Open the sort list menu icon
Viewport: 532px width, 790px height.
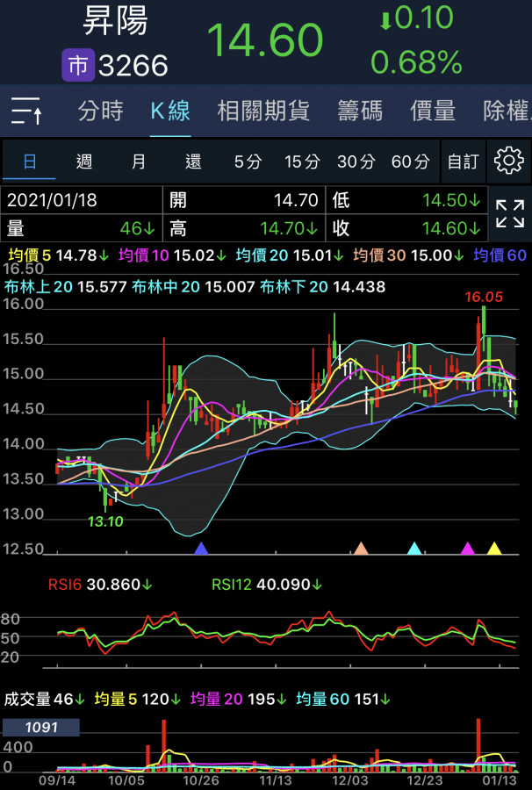[27, 111]
